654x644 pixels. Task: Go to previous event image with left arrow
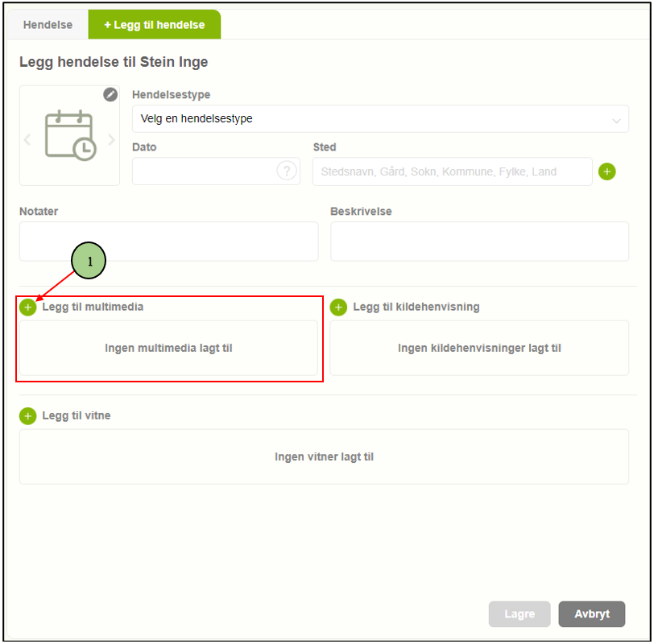click(x=27, y=140)
